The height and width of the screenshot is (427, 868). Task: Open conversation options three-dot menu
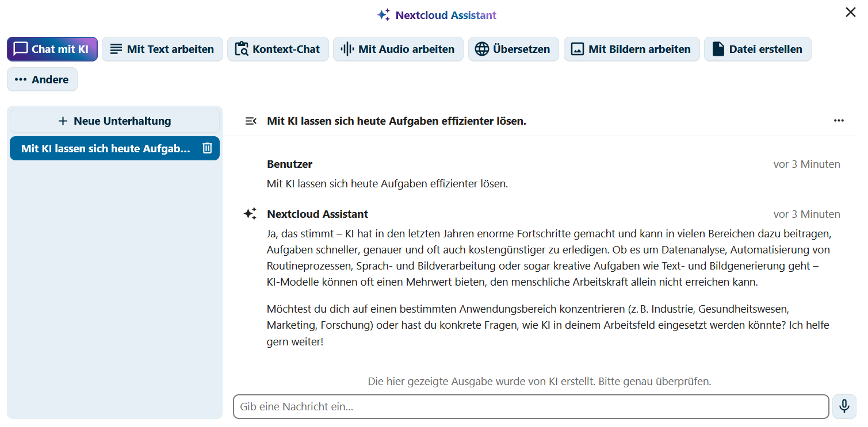(839, 121)
